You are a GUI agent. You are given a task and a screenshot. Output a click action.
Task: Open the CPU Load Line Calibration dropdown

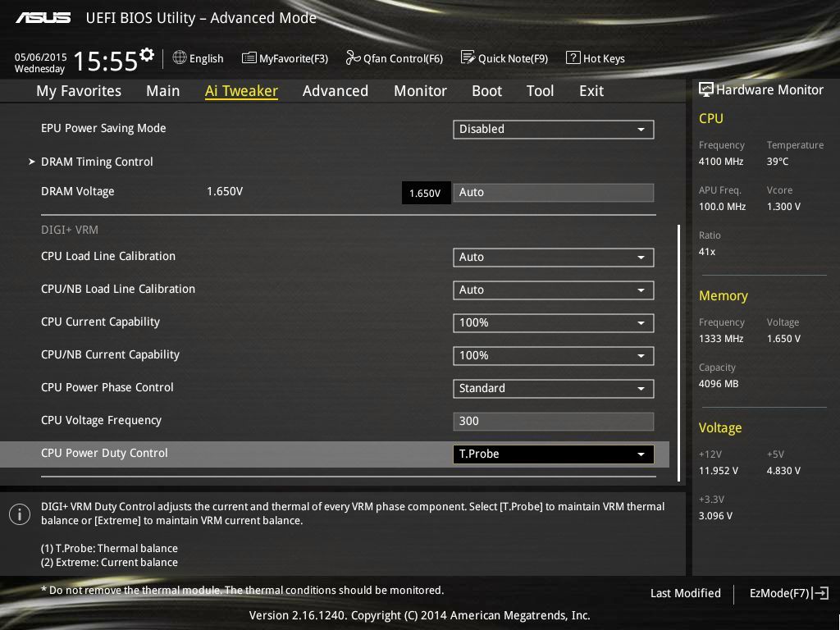coord(553,257)
